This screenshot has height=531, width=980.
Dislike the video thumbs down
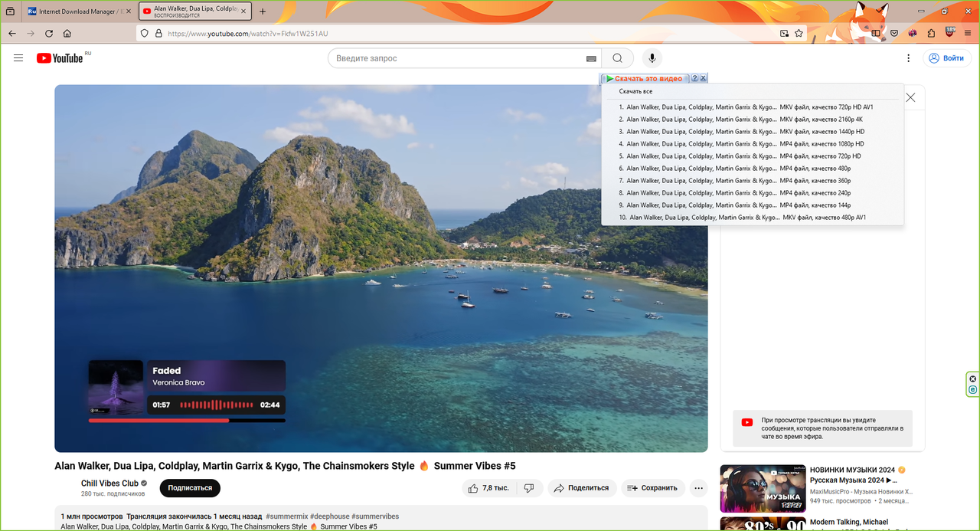[528, 488]
